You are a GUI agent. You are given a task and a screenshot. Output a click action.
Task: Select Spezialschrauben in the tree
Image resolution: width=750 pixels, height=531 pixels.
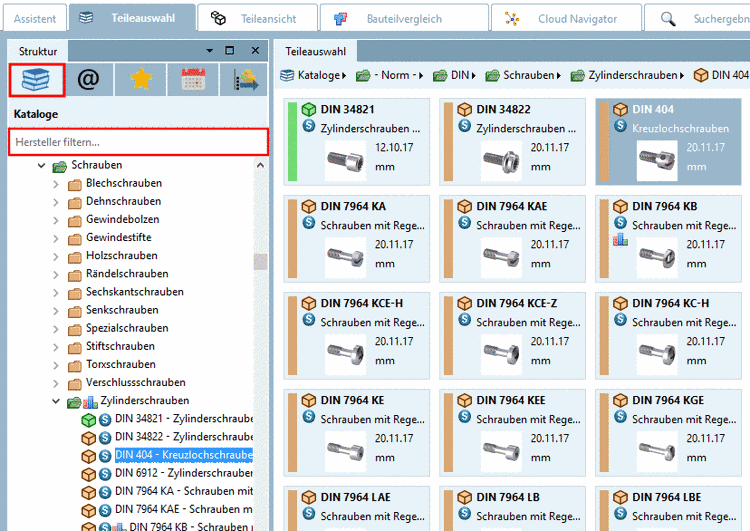127,328
